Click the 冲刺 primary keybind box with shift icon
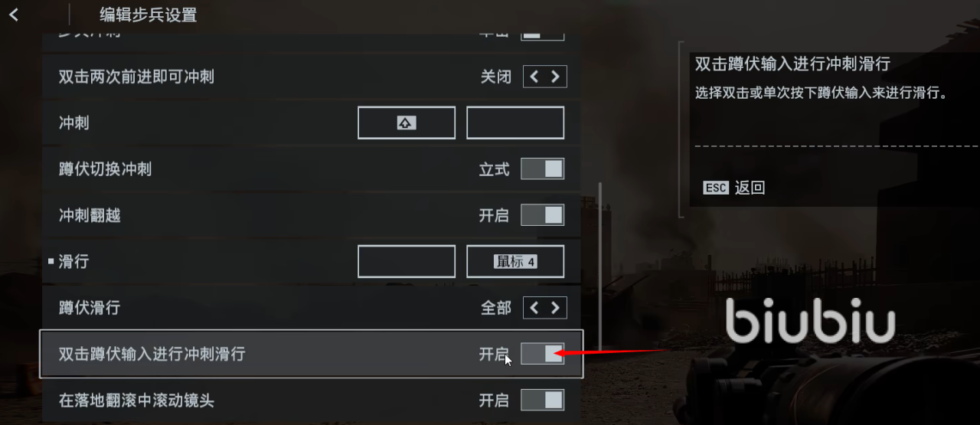The height and width of the screenshot is (425, 980). pos(407,123)
